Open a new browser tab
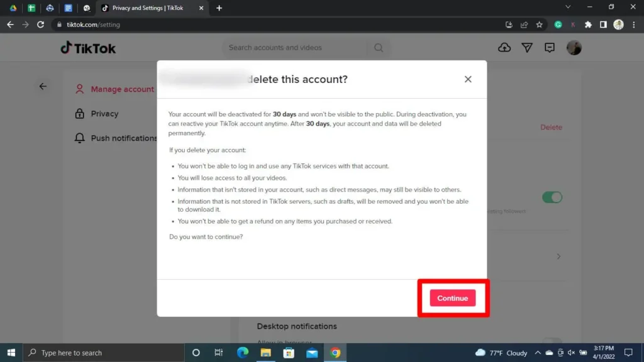Image resolution: width=644 pixels, height=362 pixels. point(219,8)
